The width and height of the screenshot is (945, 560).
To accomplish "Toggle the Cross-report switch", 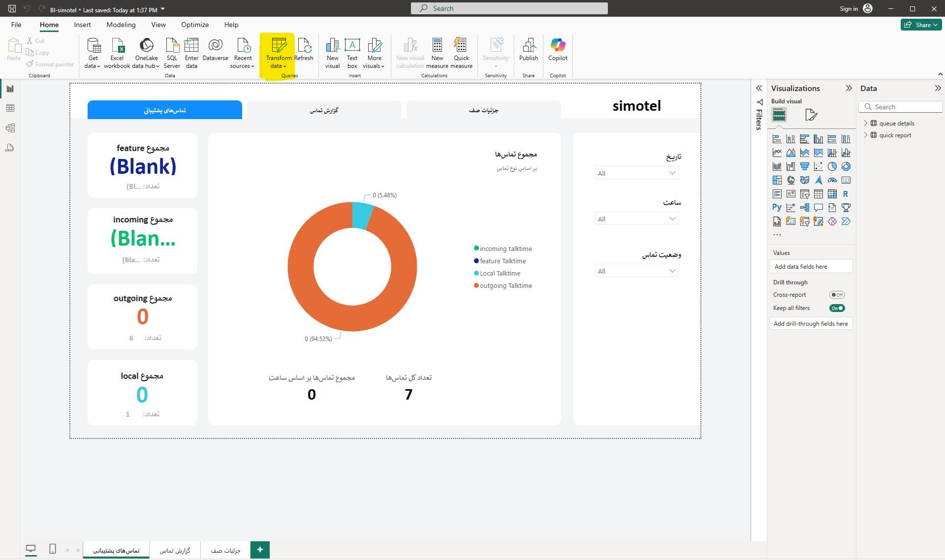I will [x=837, y=295].
